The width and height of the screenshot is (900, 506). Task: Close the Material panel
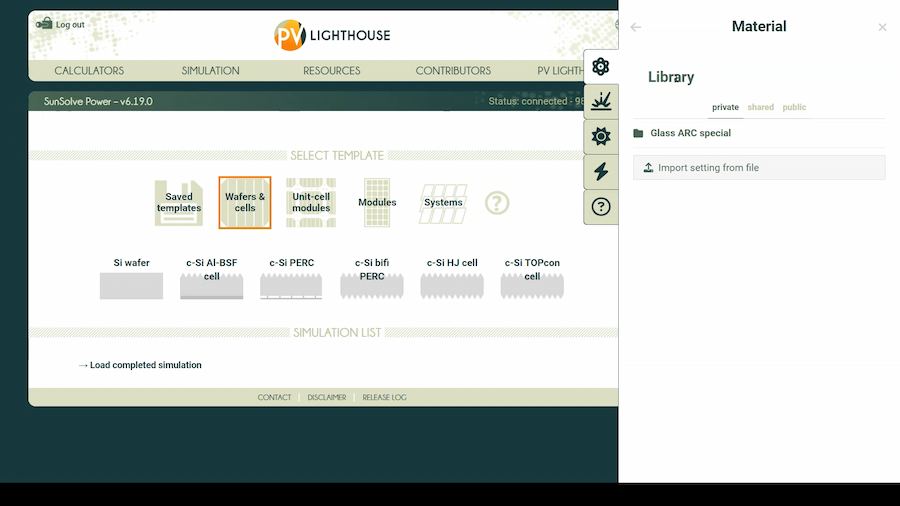pos(882,27)
